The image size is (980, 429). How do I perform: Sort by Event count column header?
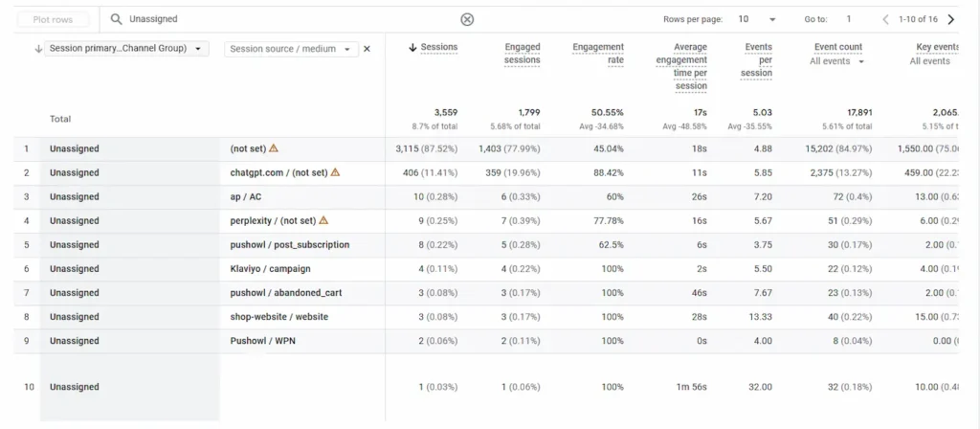837,47
